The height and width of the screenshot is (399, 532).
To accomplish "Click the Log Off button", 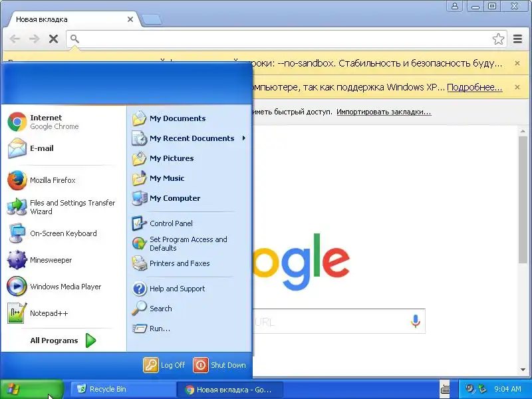I will coord(164,365).
